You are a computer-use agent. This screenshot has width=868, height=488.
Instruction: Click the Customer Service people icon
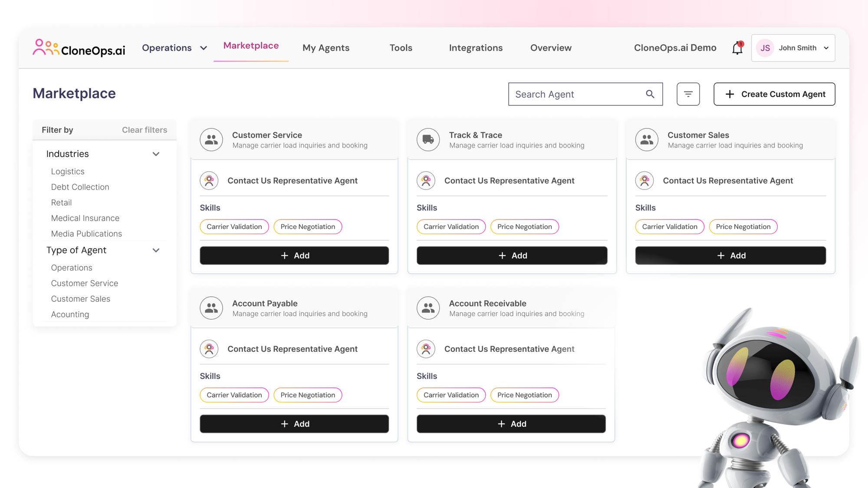(211, 140)
